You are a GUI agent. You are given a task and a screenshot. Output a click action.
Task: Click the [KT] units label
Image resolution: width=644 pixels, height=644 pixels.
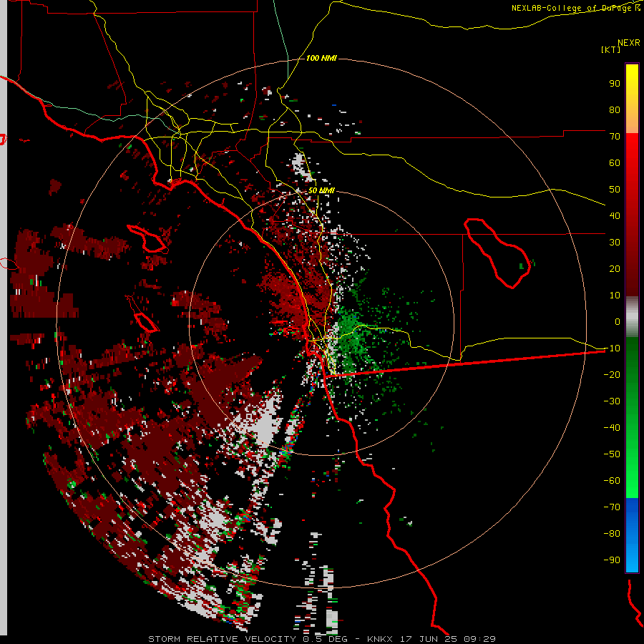[611, 49]
